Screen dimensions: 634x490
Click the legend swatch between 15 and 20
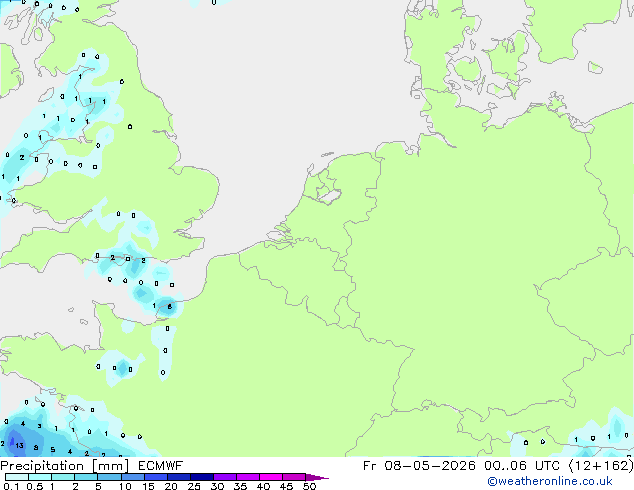[x=156, y=477]
